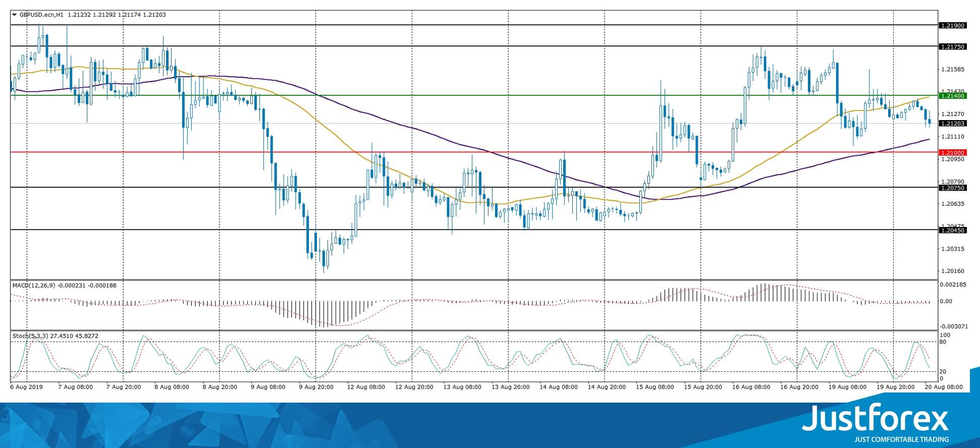Click the 6 Aug 2019 date label
Viewport: 980px width, 448px height.
27,387
